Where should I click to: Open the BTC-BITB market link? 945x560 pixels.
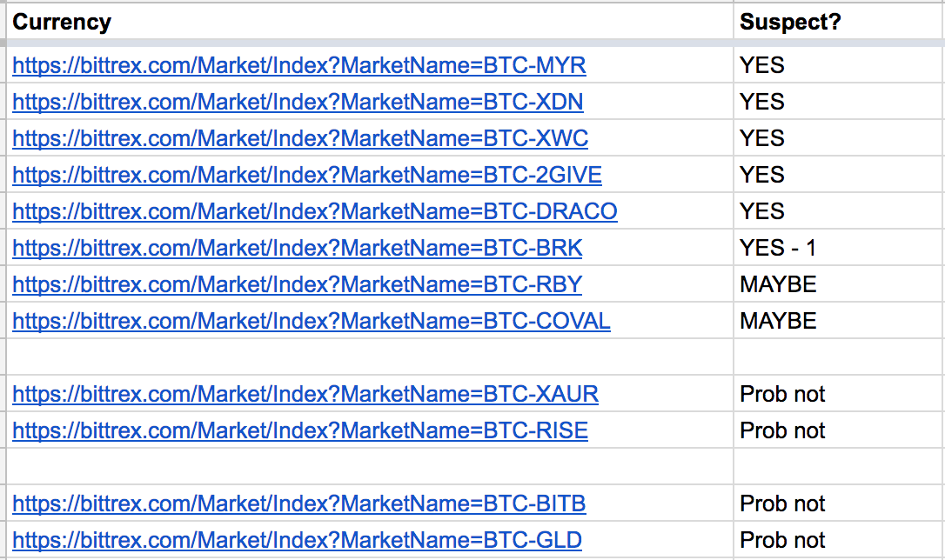(x=299, y=503)
